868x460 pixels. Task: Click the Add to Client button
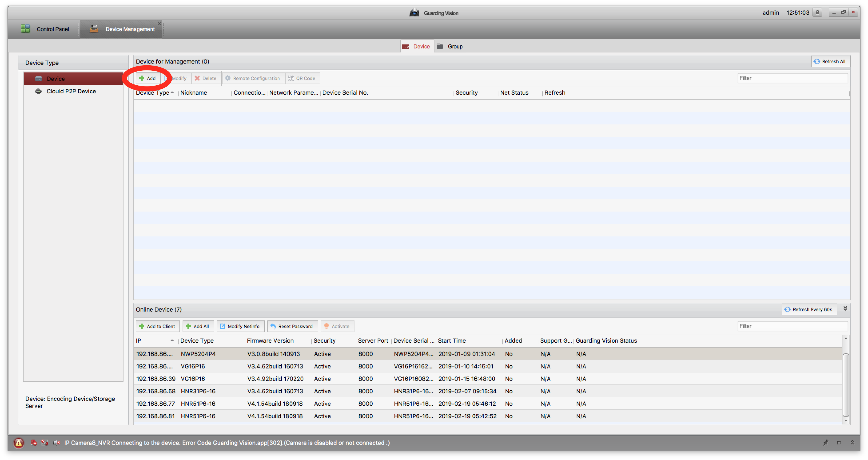157,326
